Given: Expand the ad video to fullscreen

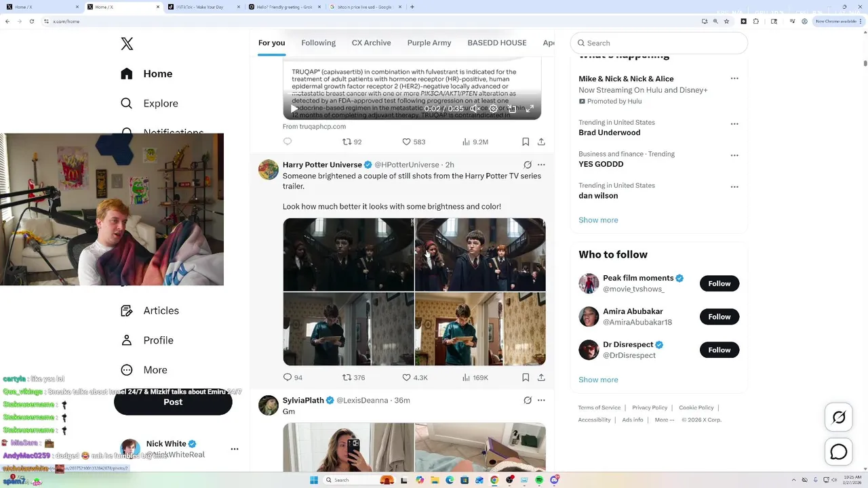Looking at the screenshot, I should [530, 108].
